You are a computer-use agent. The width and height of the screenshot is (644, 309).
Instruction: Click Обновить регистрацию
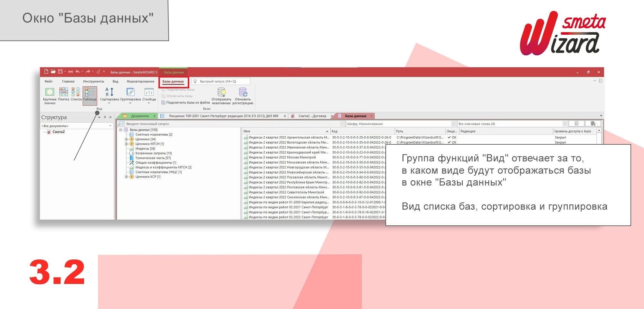pos(243,96)
